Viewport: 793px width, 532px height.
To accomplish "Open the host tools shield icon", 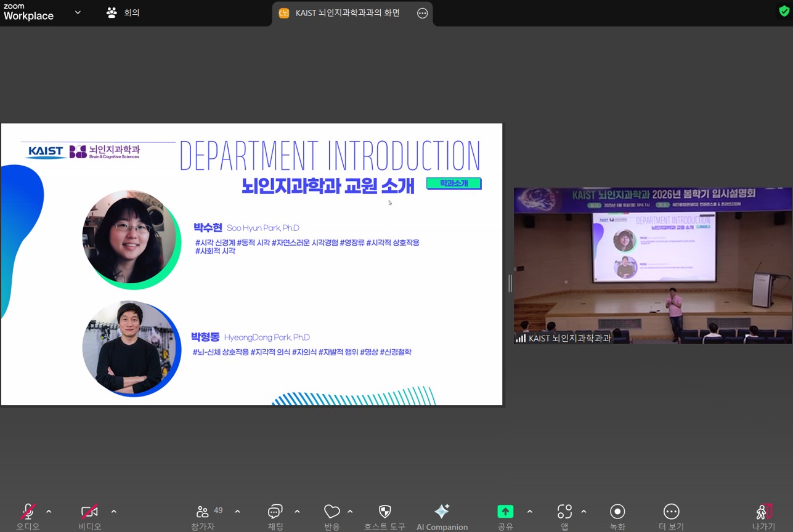I will 384,512.
